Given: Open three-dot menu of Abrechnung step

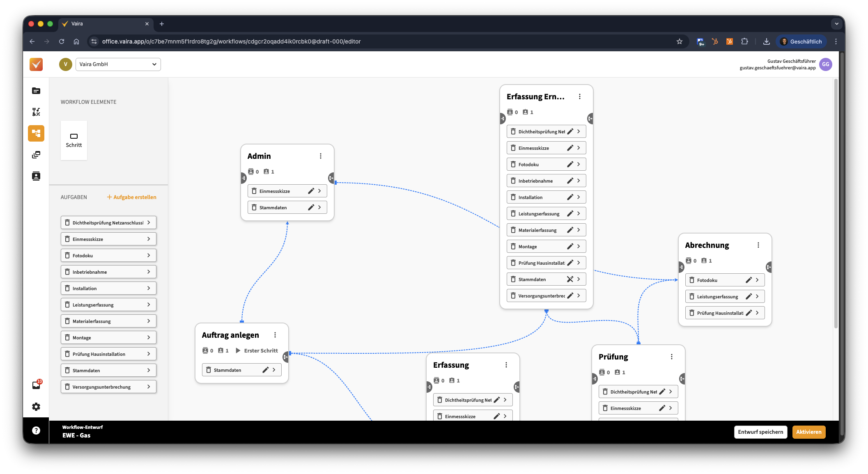Looking at the screenshot, I should pyautogui.click(x=758, y=245).
